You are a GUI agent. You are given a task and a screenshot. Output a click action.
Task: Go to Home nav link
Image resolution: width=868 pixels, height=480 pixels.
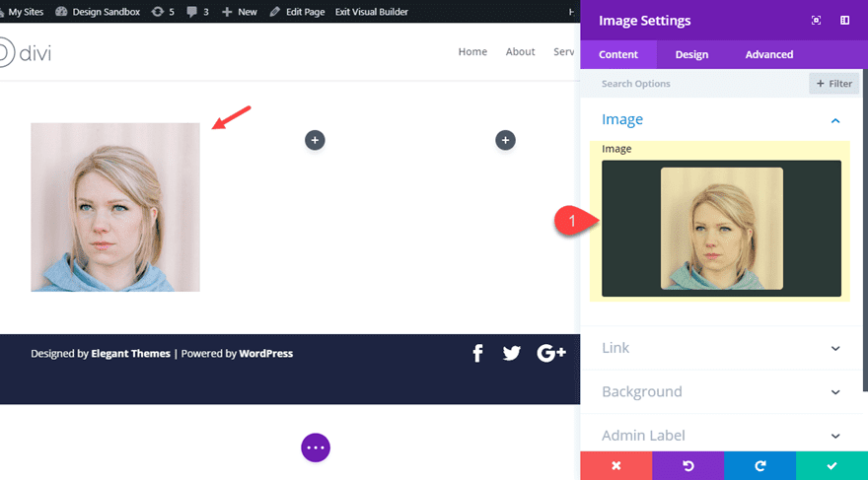pos(472,51)
